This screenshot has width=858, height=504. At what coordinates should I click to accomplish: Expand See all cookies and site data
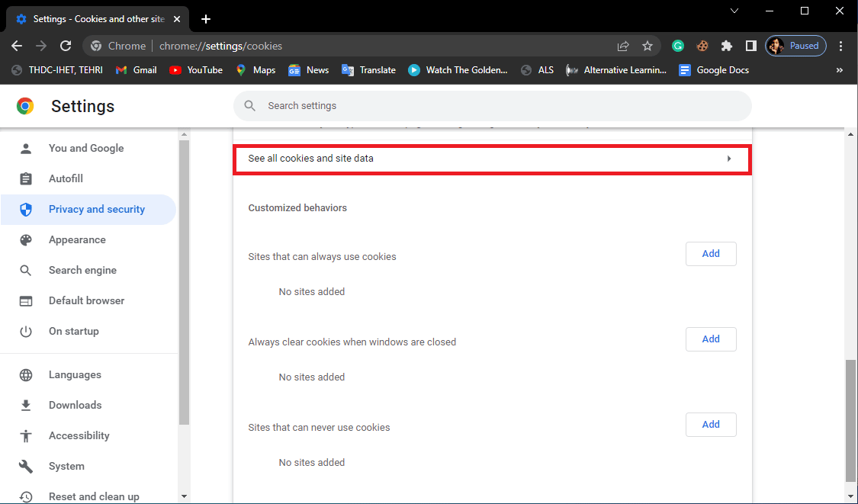click(493, 159)
